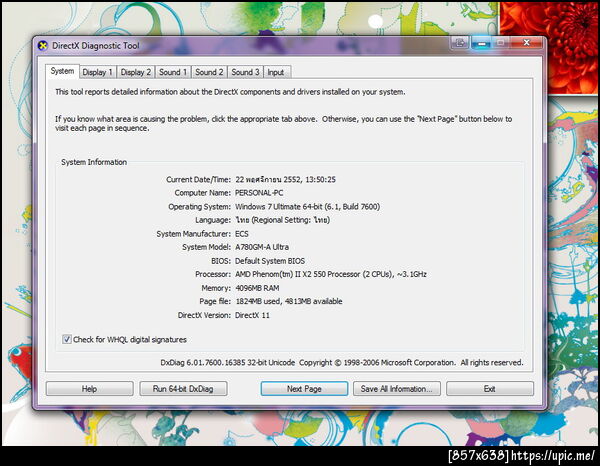600x466 pixels.
Task: Click the Help button
Action: 89,389
